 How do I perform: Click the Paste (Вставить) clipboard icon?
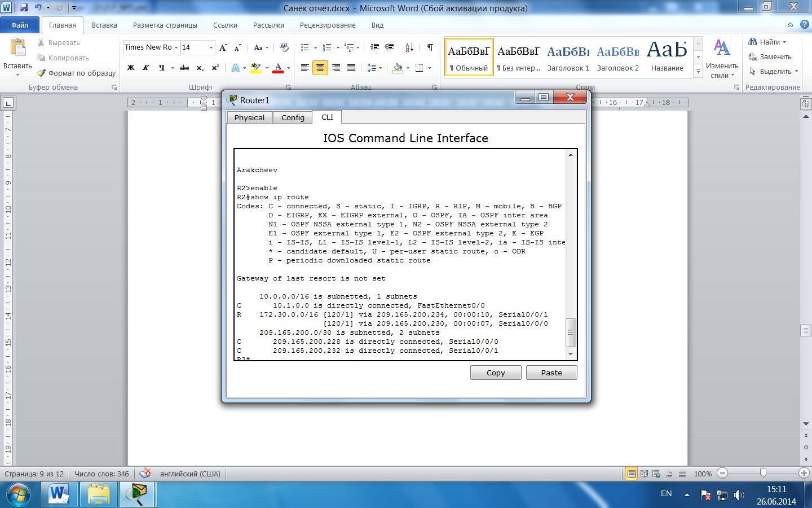point(17,49)
